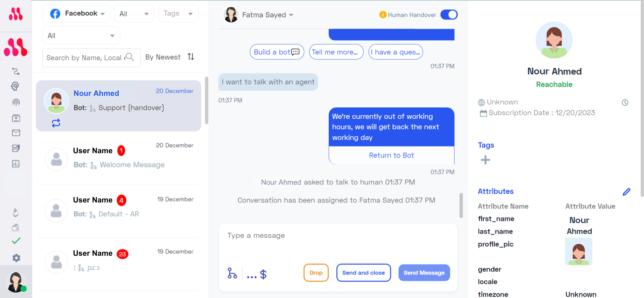Toggle the Human Handover switch
Screen dimensions: 644x298
[x=449, y=15]
